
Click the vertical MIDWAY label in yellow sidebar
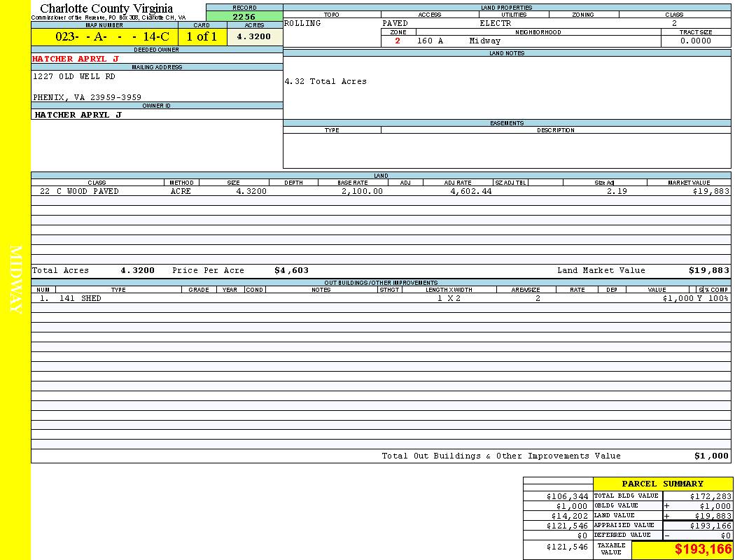17,279
